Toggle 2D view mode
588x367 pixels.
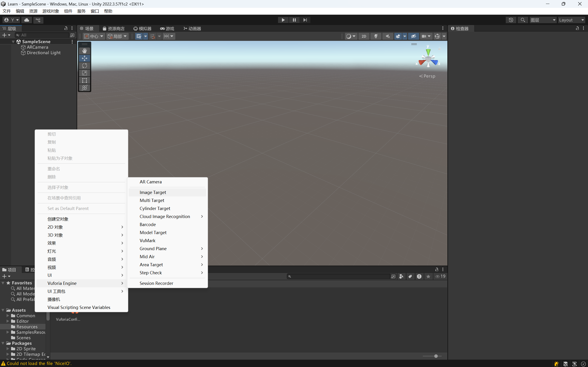(x=364, y=36)
